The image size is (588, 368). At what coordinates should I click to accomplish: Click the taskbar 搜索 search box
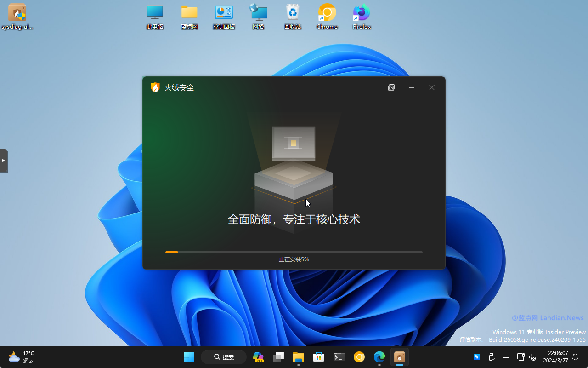pyautogui.click(x=224, y=357)
